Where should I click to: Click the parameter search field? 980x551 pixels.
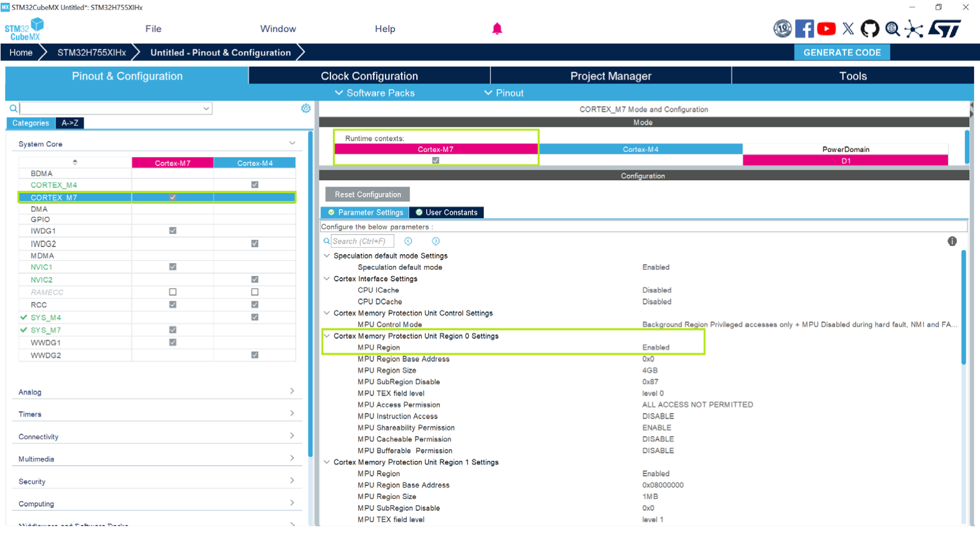point(362,241)
